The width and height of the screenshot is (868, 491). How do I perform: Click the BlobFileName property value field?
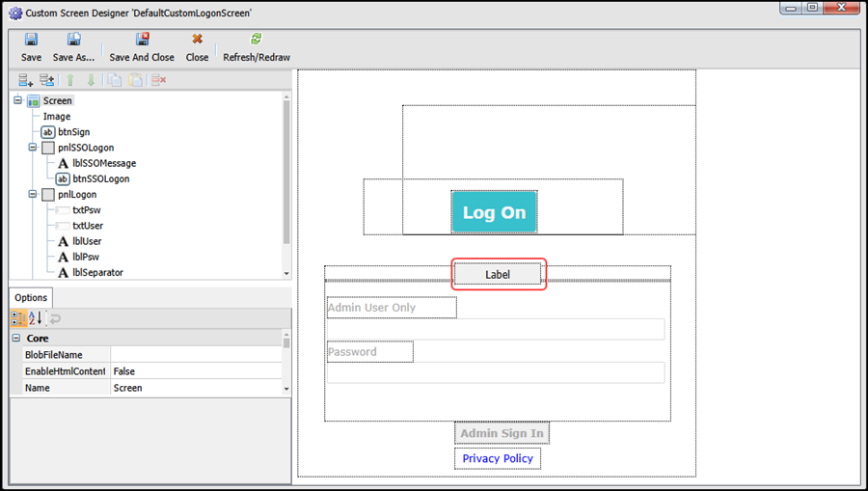(196, 355)
